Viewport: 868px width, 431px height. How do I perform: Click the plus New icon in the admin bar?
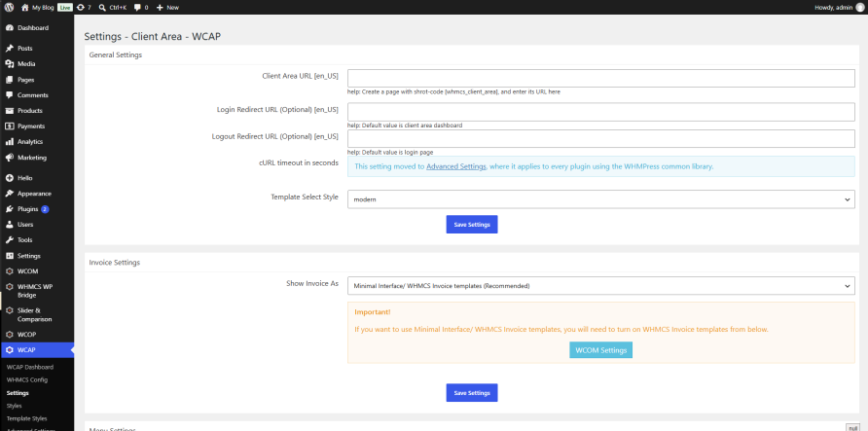160,7
